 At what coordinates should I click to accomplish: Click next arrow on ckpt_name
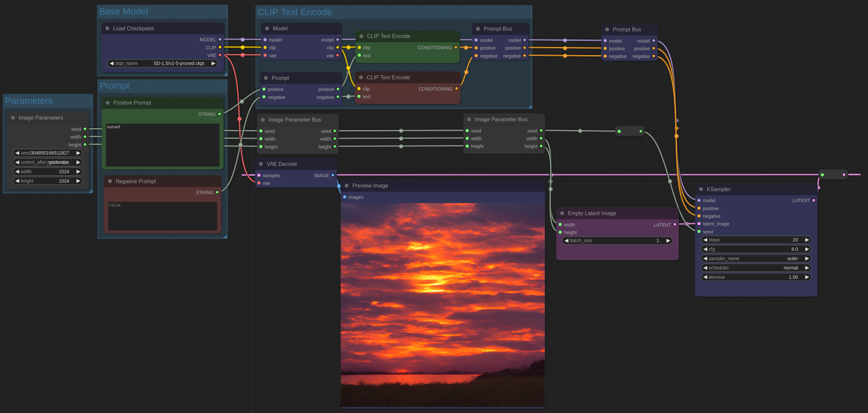click(x=213, y=63)
